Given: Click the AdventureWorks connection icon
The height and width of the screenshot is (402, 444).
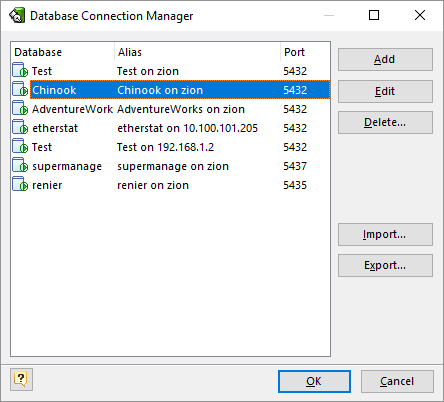Looking at the screenshot, I should coord(20,108).
